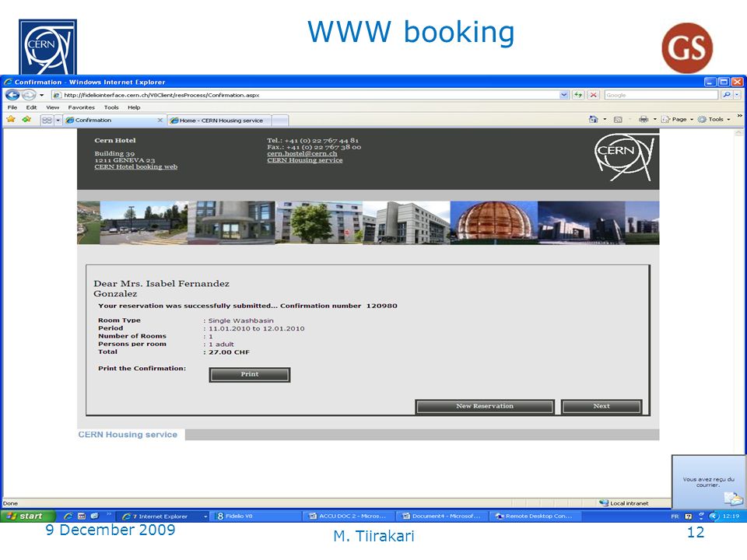This screenshot has width=747, height=560.
Task: Click the Local intranet zone indicator
Action: pyautogui.click(x=624, y=503)
